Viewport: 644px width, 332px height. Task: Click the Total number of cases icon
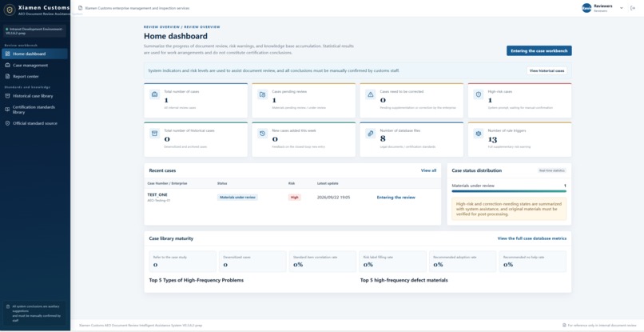(154, 94)
